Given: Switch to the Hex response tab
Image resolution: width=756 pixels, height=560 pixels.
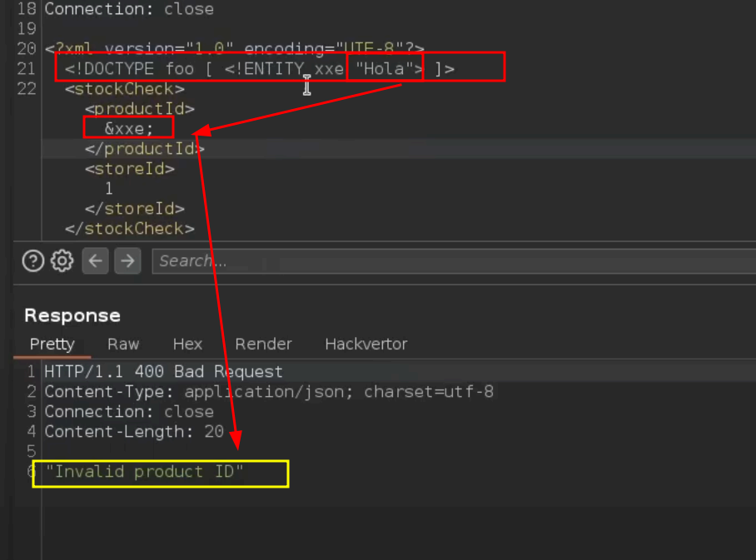Looking at the screenshot, I should (x=187, y=344).
